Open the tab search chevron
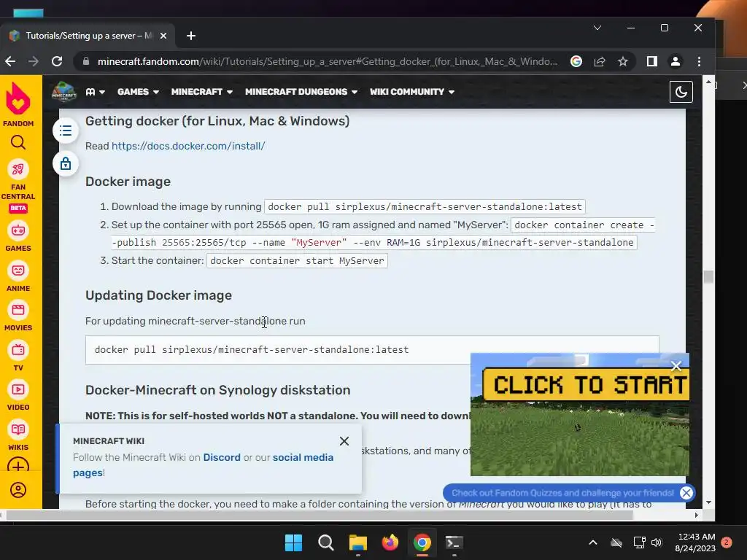Screen dimensions: 747x560 [x=597, y=28]
